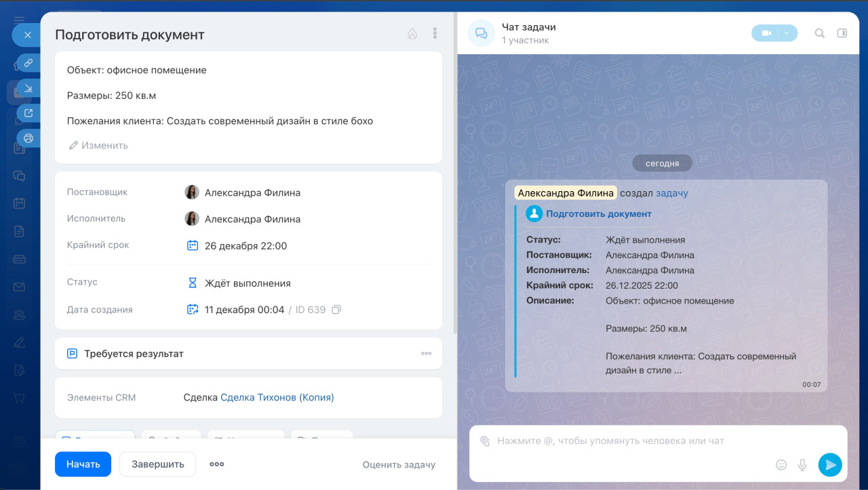
Task: Expand the video call dropdown arrow
Action: (x=787, y=33)
